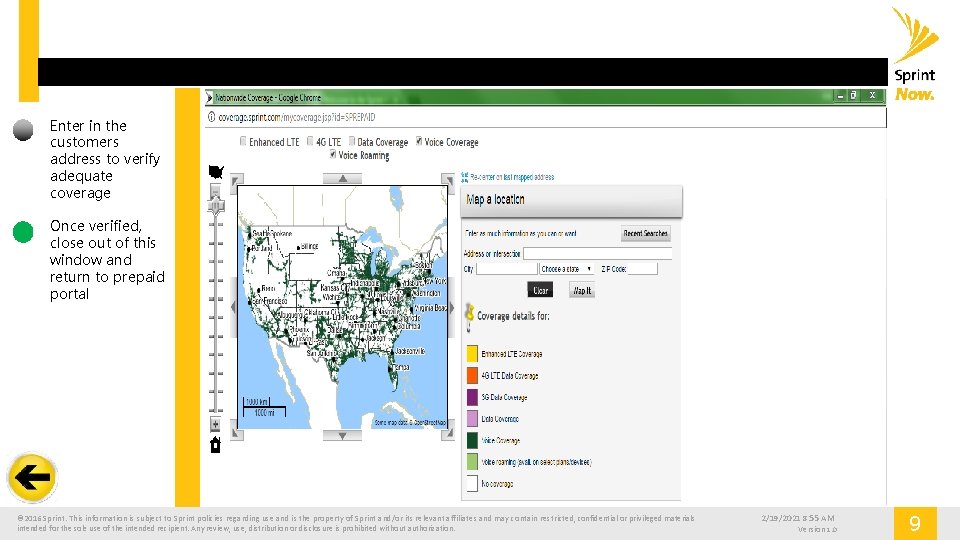Screen dimensions: 960x540
Task: Click the Coverage details for heading
Action: click(513, 316)
